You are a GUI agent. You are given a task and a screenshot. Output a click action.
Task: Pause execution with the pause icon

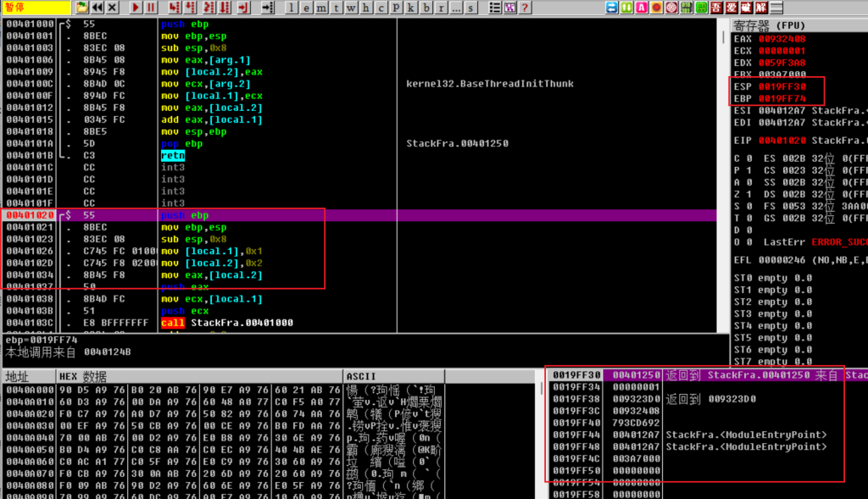[x=151, y=8]
